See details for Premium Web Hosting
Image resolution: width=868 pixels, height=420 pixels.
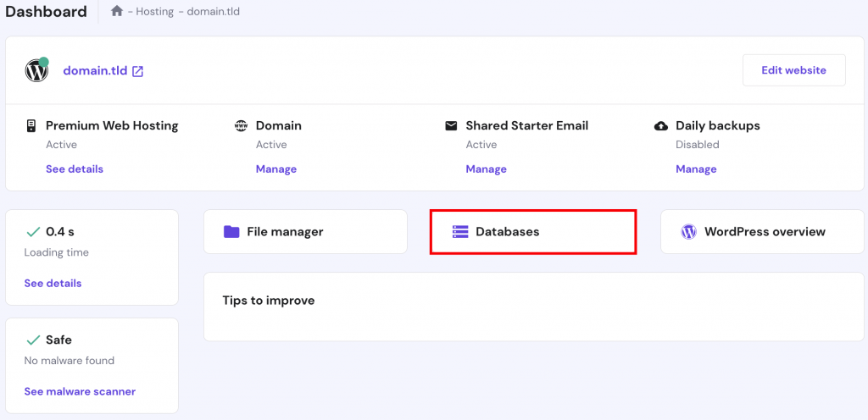75,169
